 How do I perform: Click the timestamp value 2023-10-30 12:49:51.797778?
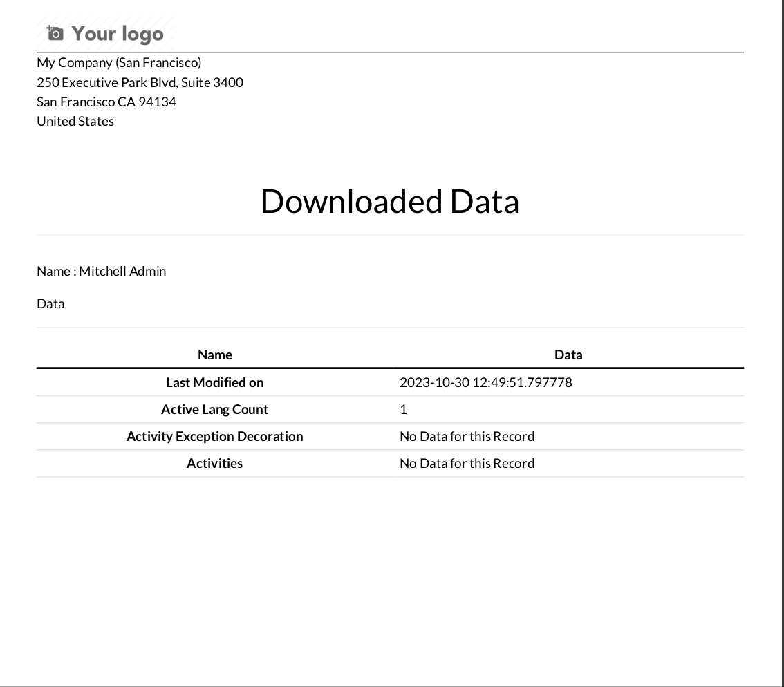(485, 382)
